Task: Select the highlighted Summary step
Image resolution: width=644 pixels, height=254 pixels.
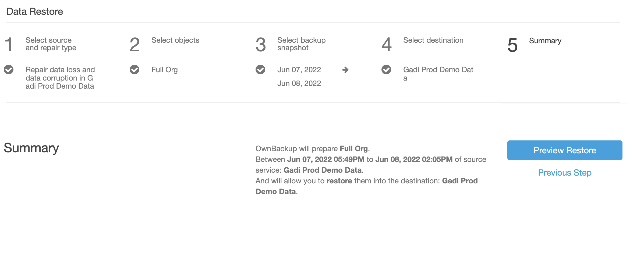Action: [x=545, y=41]
